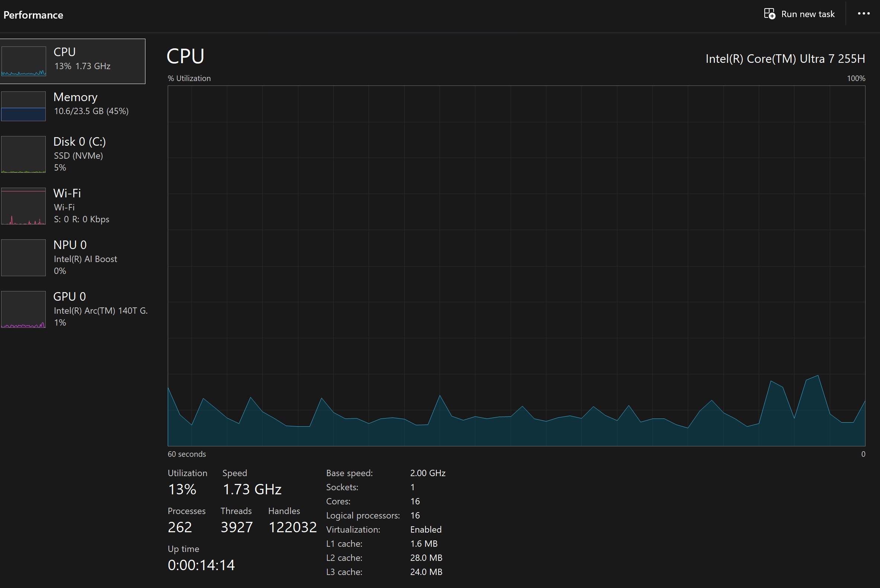
Task: Select the Memory item in sidebar
Action: coord(76,97)
